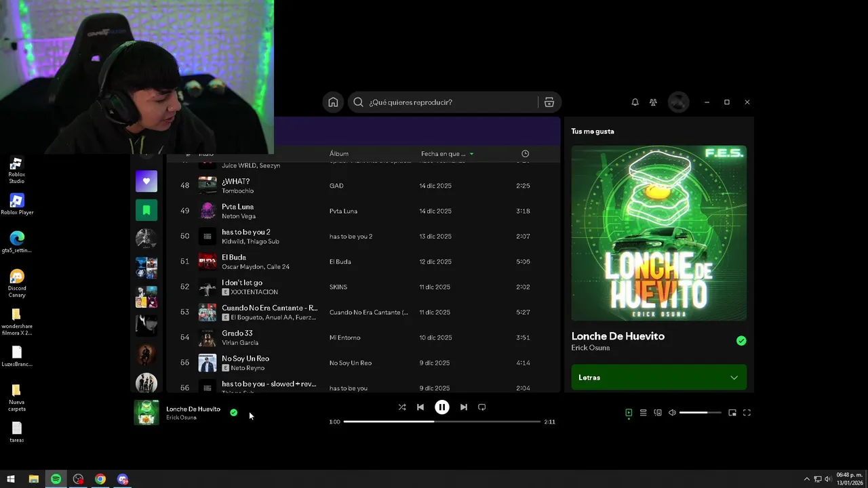Open Roblox Studio desktop icon
This screenshot has height=488, width=868.
[16, 170]
